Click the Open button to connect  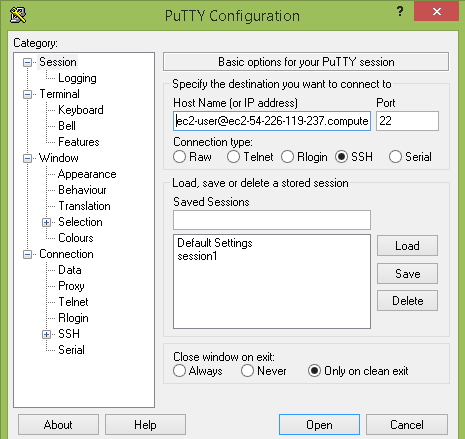tap(319, 425)
